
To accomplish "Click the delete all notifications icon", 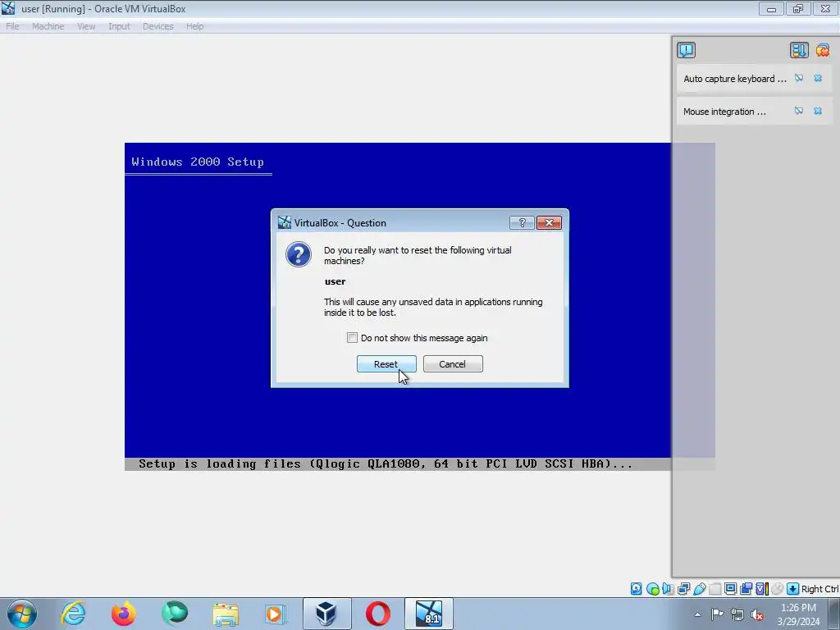I will tap(822, 50).
